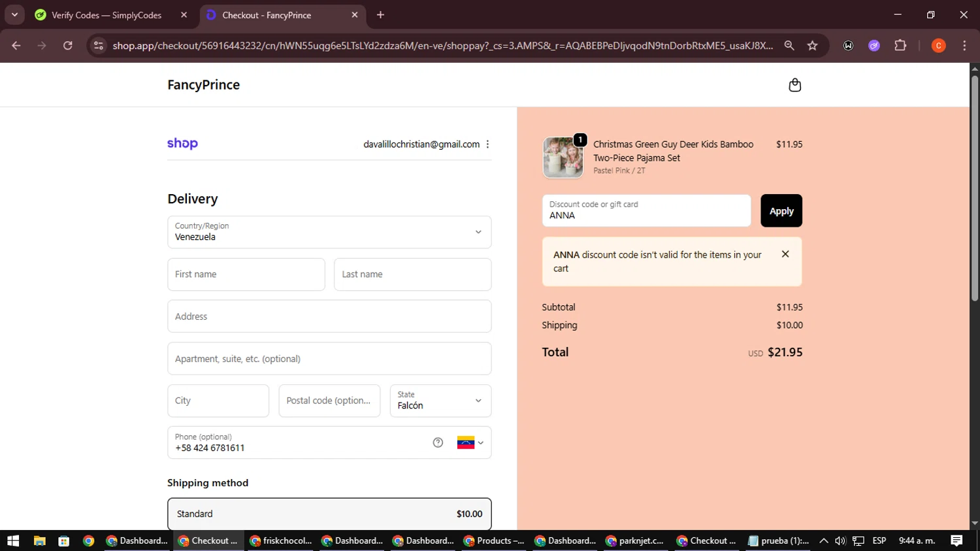The width and height of the screenshot is (980, 551).
Task: Open the Extensions puzzle piece menu
Action: pos(900,46)
